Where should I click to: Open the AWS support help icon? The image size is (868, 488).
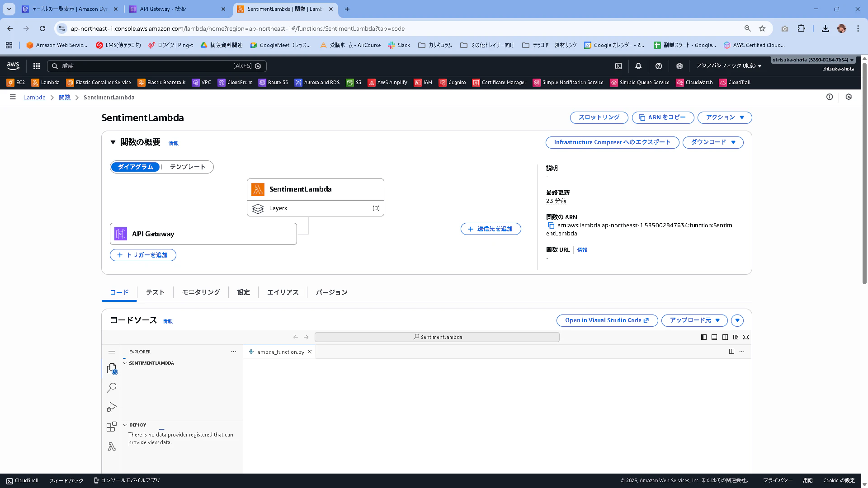pos(659,66)
